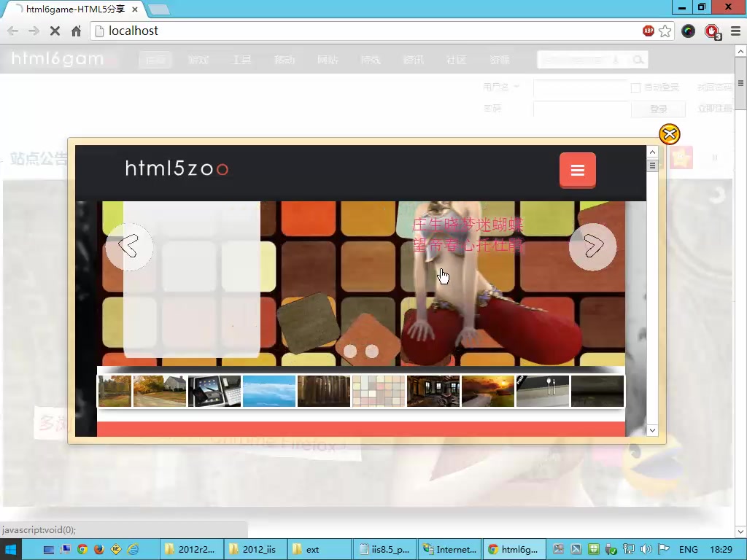Viewport: 747px width, 560px height.
Task: Open the network tray icon
Action: click(628, 549)
